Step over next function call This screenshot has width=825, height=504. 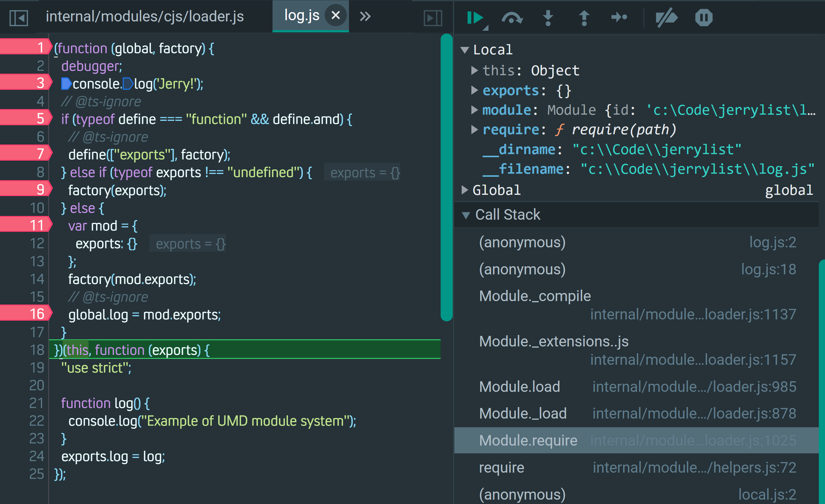(511, 18)
